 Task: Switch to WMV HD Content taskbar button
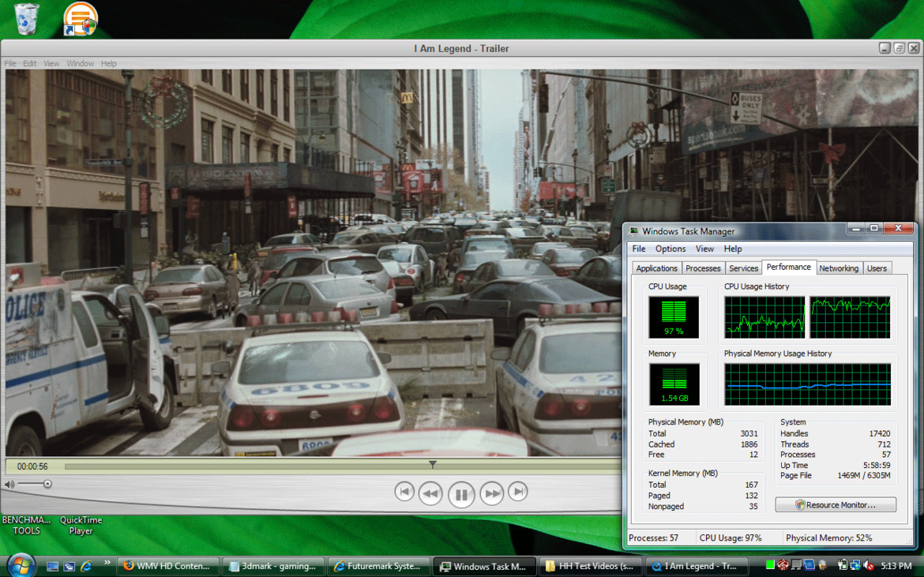pos(167,567)
